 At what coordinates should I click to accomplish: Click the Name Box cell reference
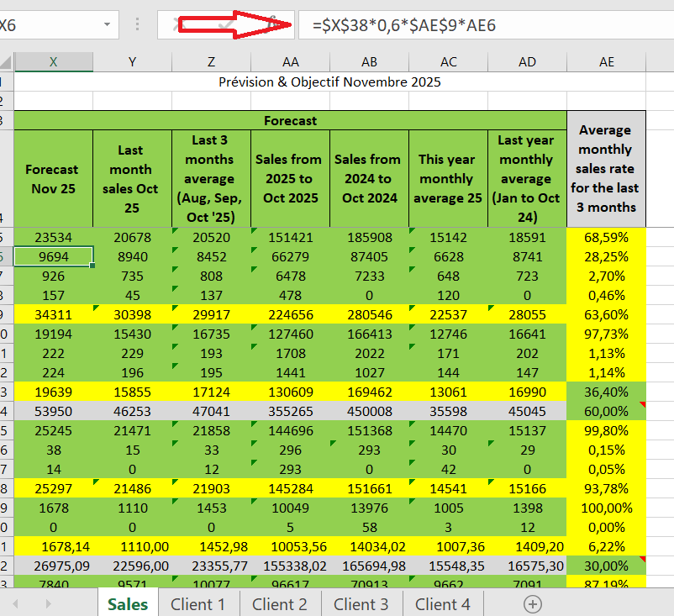42,25
